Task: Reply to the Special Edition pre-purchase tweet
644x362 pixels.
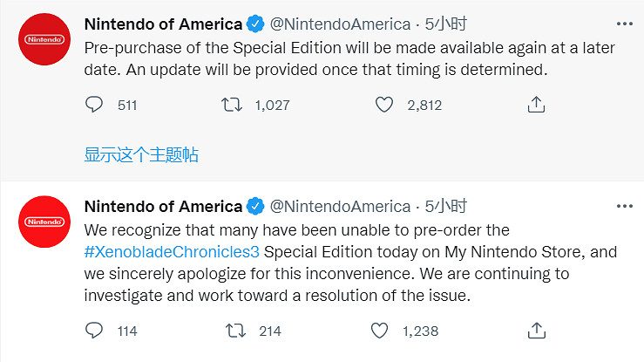Action: pyautogui.click(x=94, y=106)
